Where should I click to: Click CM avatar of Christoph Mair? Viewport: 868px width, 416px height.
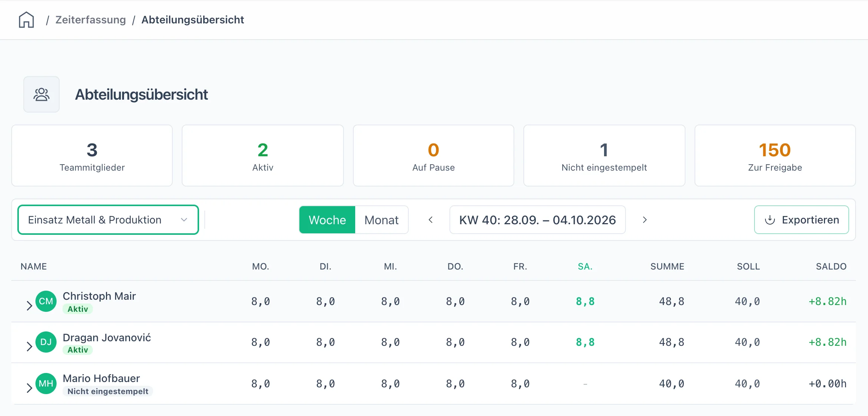(x=46, y=301)
